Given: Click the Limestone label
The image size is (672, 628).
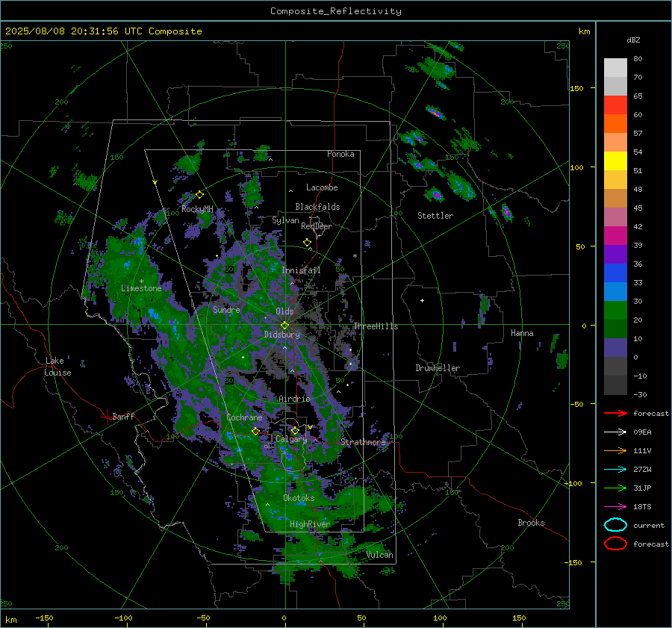Looking at the screenshot, I should click(x=141, y=288).
